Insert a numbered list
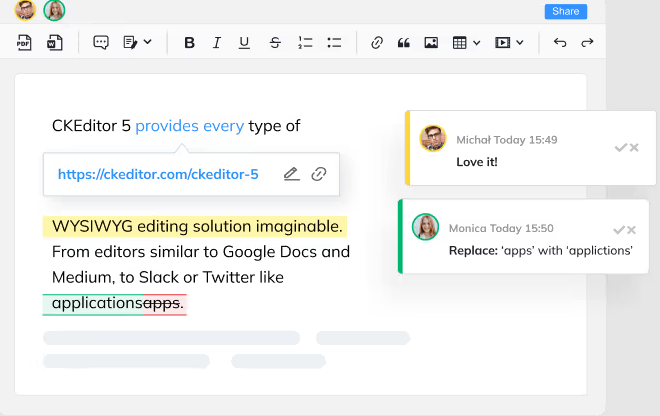Viewport: 660px width, 416px height. [305, 43]
